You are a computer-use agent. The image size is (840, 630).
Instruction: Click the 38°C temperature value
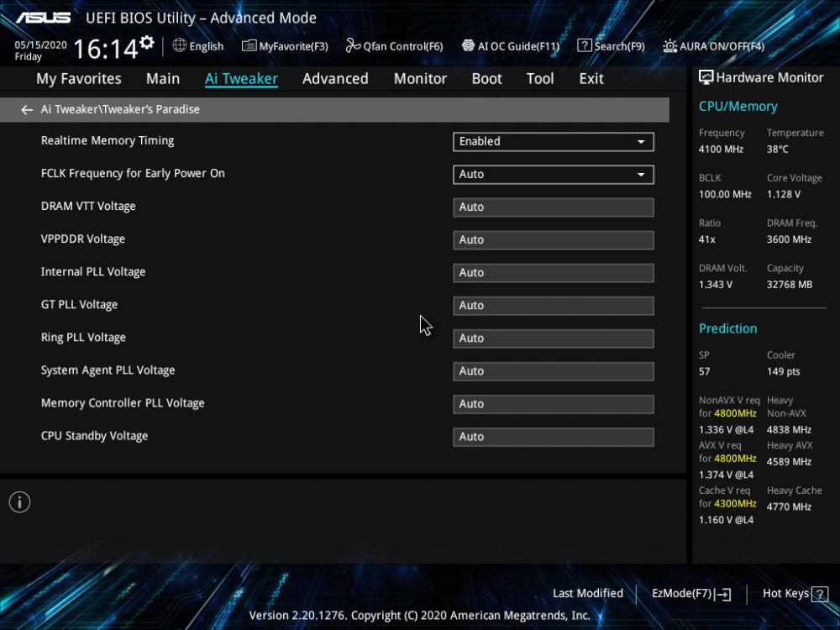tap(777, 150)
